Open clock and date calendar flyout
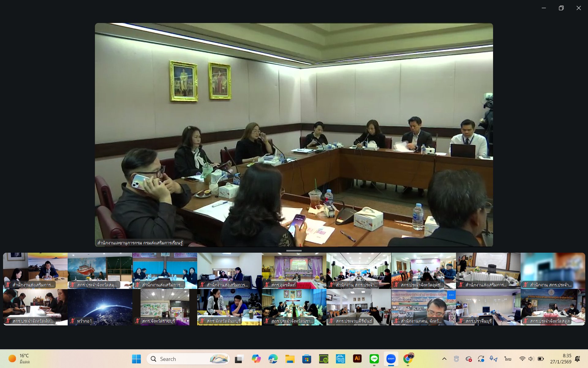Viewport: 588px width, 368px height. [560, 358]
